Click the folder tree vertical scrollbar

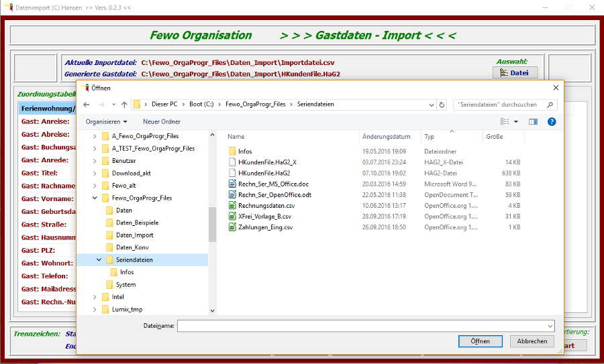[213, 224]
